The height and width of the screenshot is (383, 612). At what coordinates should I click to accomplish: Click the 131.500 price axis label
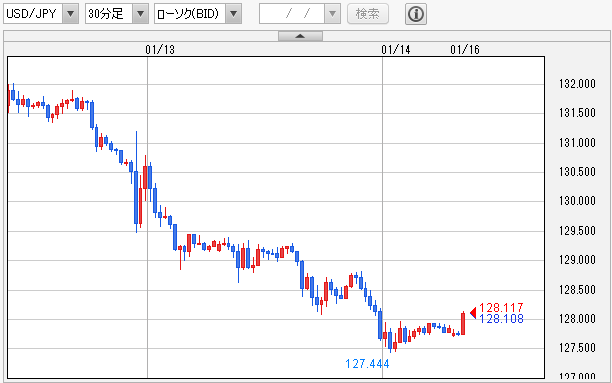click(577, 113)
